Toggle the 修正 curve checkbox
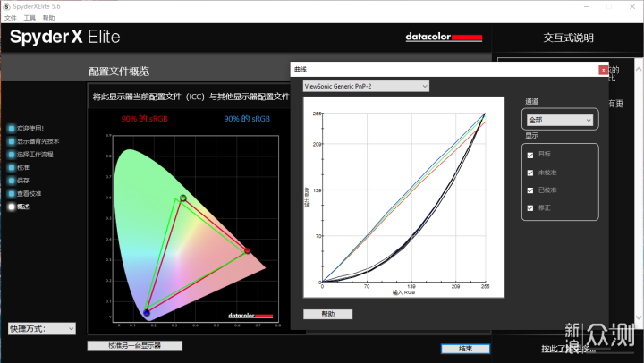This screenshot has width=644, height=363. coord(530,208)
